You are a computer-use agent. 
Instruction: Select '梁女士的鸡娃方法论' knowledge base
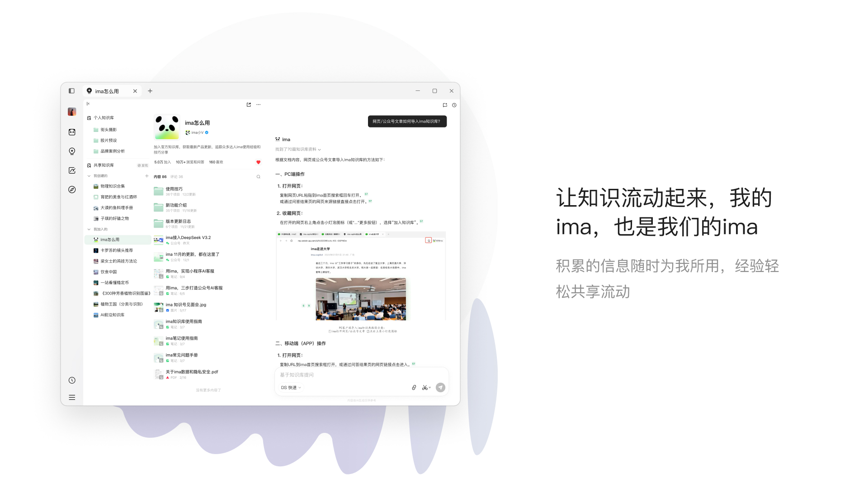118,261
